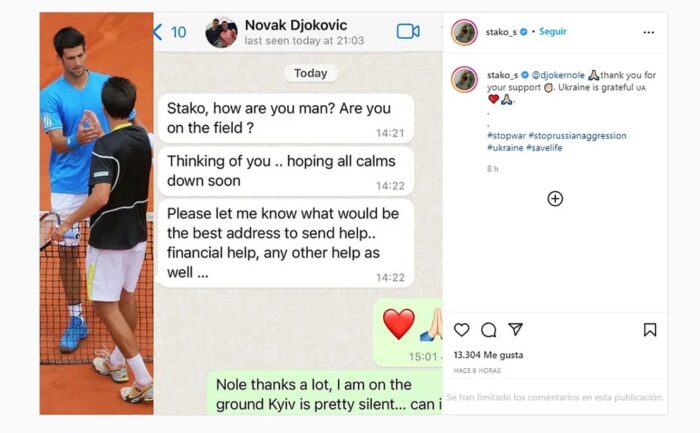This screenshot has width=700, height=433.
Task: Expand more comments with the plus circle
Action: coord(555,199)
